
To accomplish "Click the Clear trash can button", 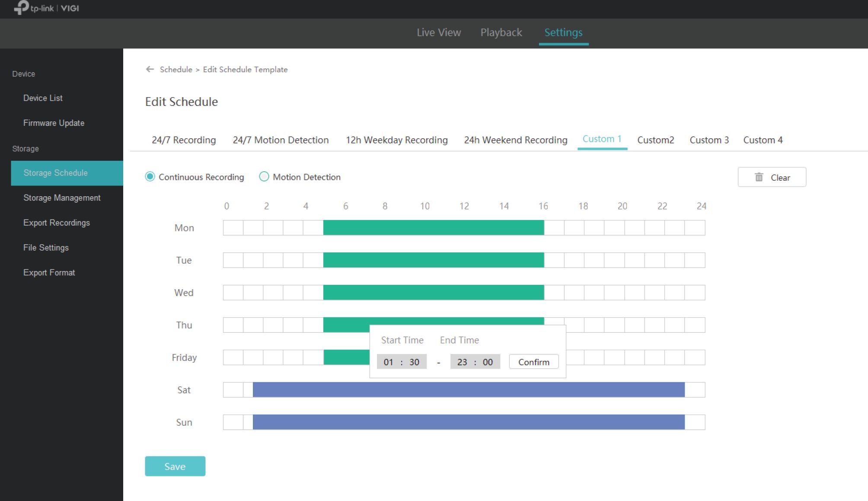I will click(x=772, y=177).
